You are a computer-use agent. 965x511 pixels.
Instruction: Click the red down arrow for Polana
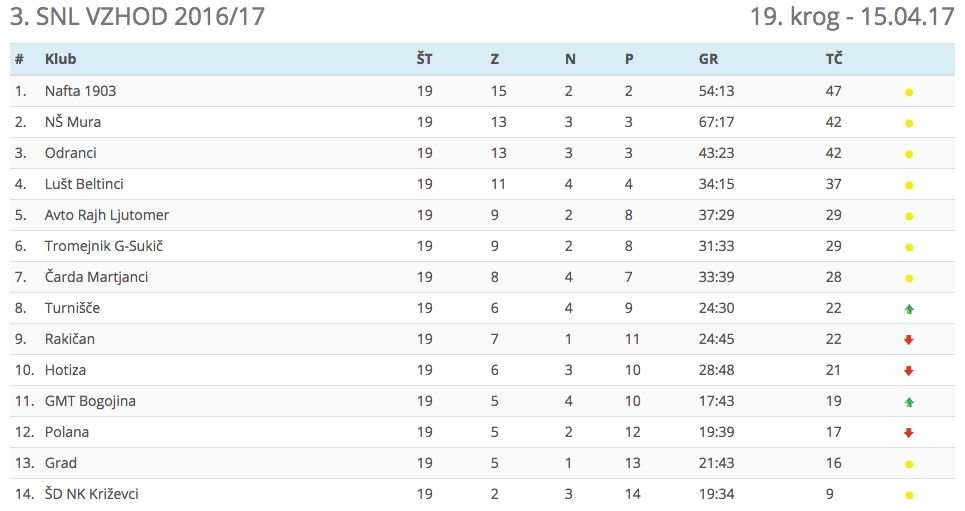(x=909, y=433)
